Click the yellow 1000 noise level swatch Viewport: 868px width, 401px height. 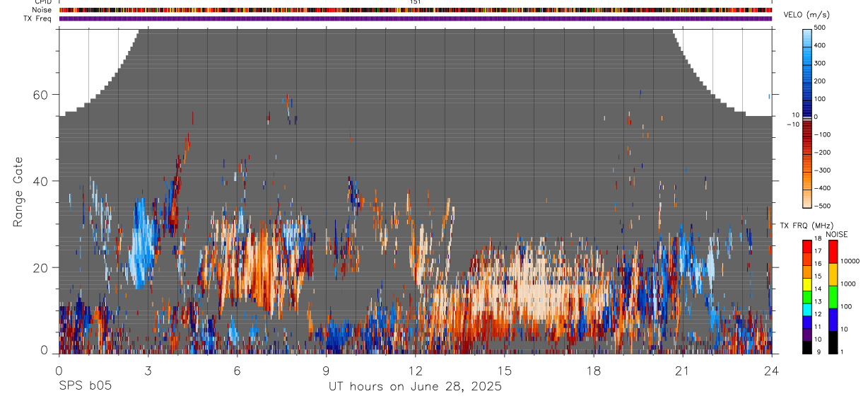coord(833,274)
